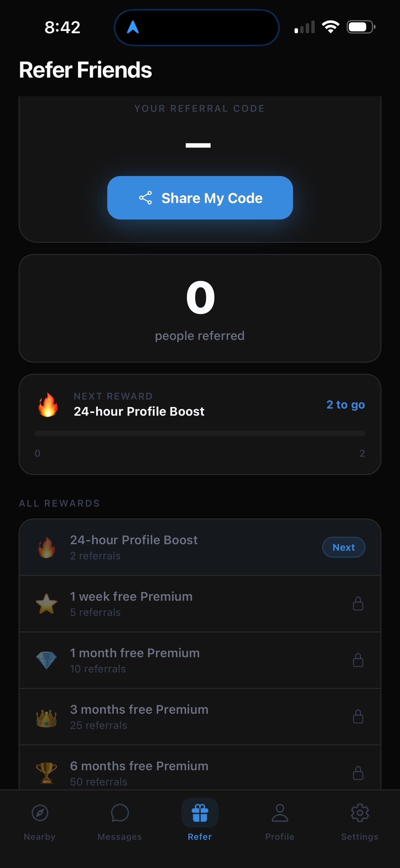Tap the referral code placeholder dash
Viewport: 400px width, 868px height.
[x=198, y=145]
